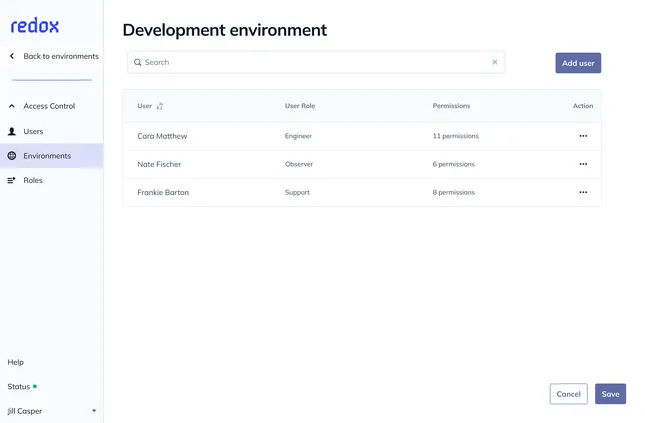Collapse the Access Control section chevron
The image size is (645, 423).
point(12,106)
